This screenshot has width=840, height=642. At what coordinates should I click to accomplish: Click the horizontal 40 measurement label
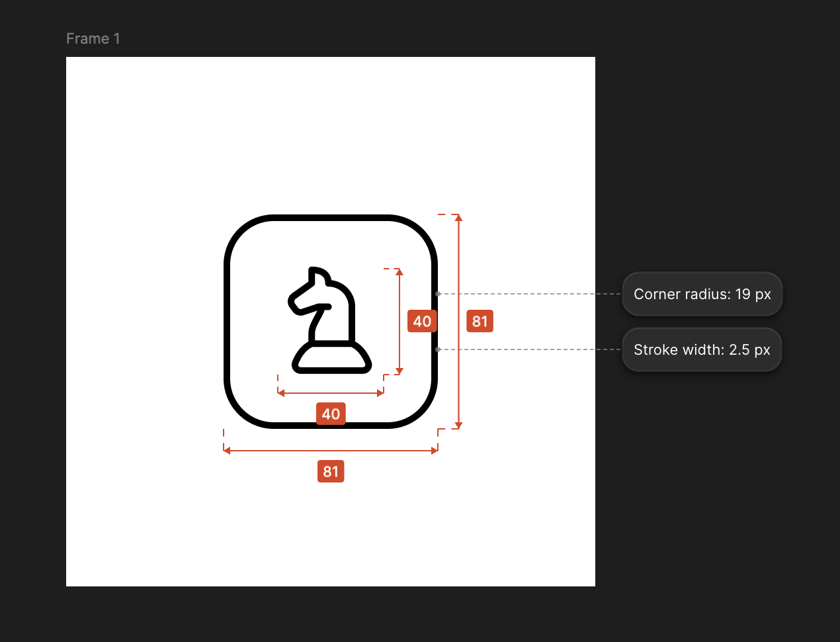pos(331,414)
